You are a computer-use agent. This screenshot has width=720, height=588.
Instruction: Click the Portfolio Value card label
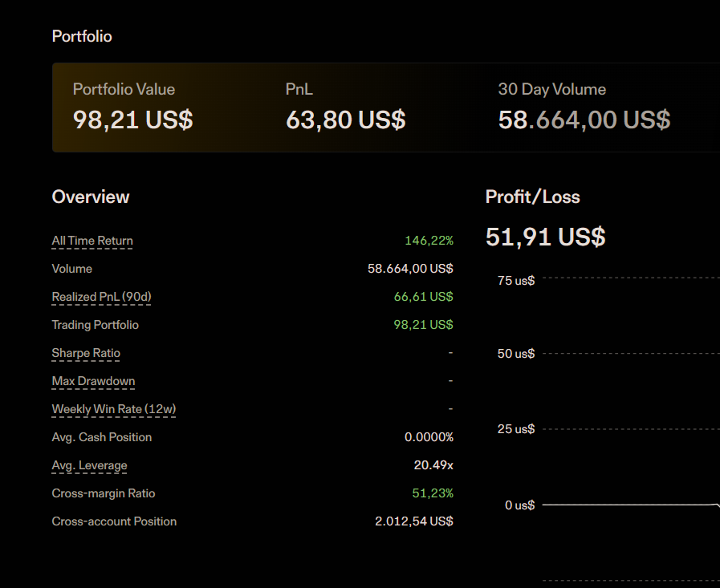coord(124,89)
